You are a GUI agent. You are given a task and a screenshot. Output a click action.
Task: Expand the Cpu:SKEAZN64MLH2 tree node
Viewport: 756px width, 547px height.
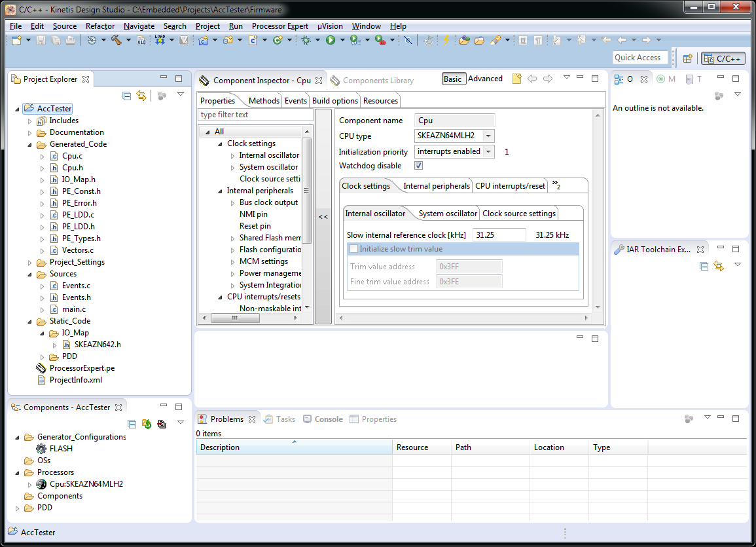tap(29, 485)
